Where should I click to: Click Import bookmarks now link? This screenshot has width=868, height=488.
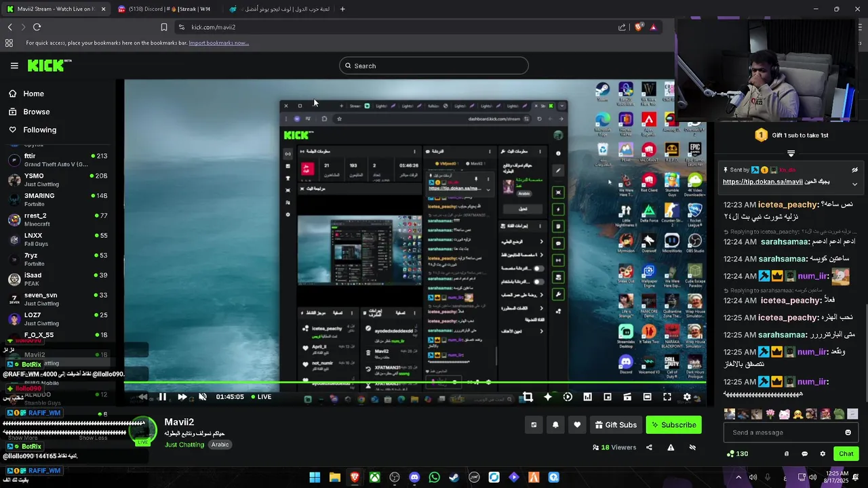[x=218, y=43]
